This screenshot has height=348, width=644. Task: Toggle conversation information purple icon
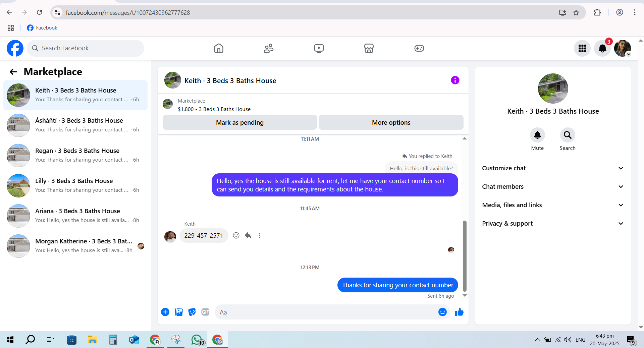(455, 80)
